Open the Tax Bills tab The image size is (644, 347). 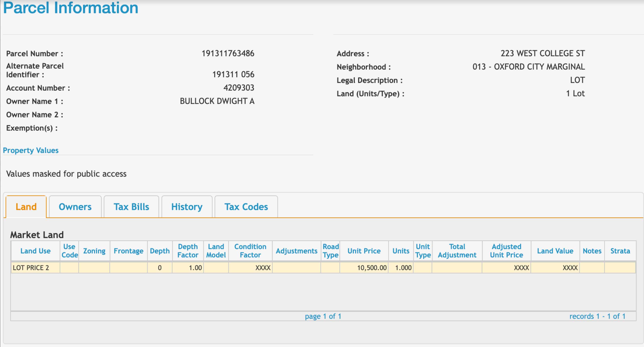(x=131, y=207)
